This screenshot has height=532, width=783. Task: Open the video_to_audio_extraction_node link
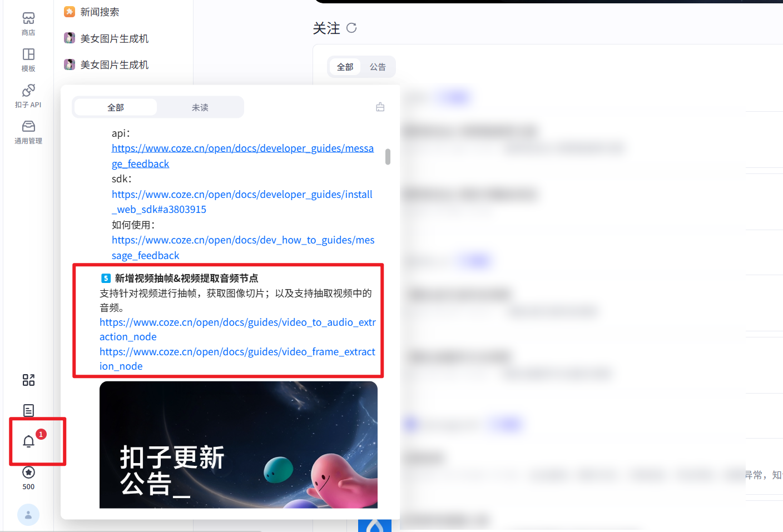[237, 330]
